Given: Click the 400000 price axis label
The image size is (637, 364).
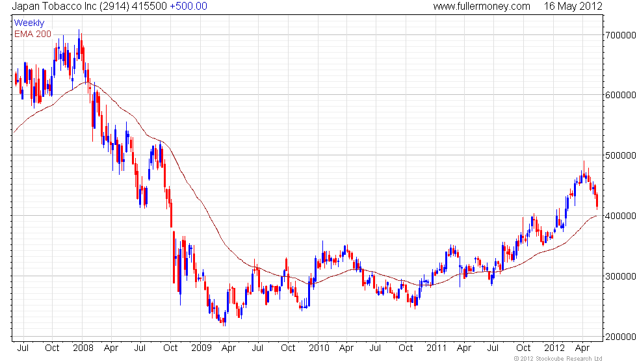Looking at the screenshot, I should 620,216.
